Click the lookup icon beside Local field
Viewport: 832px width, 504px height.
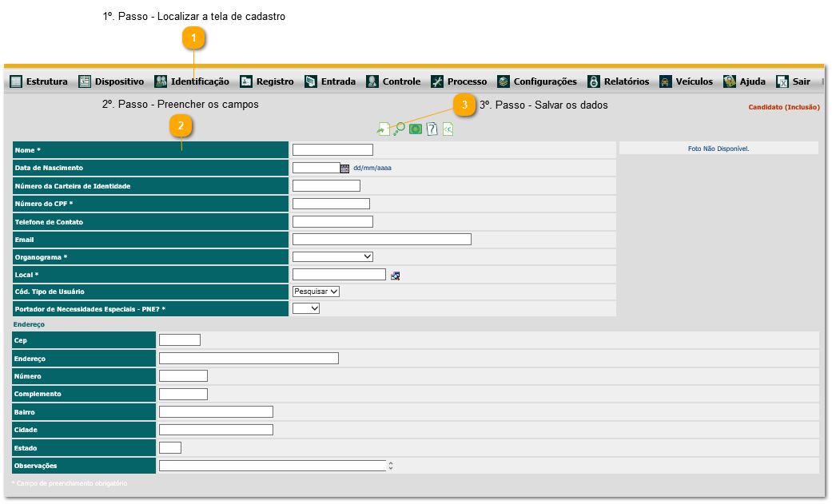click(395, 276)
